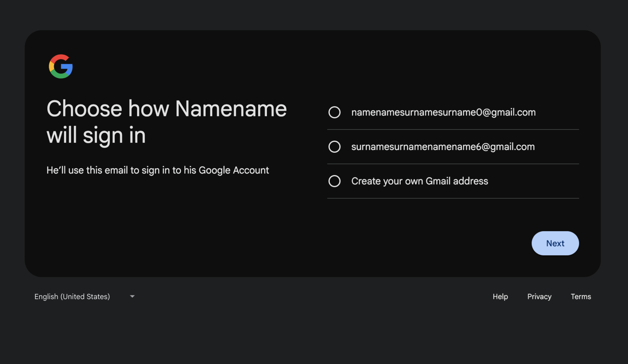Click the first suggested Gmail address text

click(x=444, y=112)
